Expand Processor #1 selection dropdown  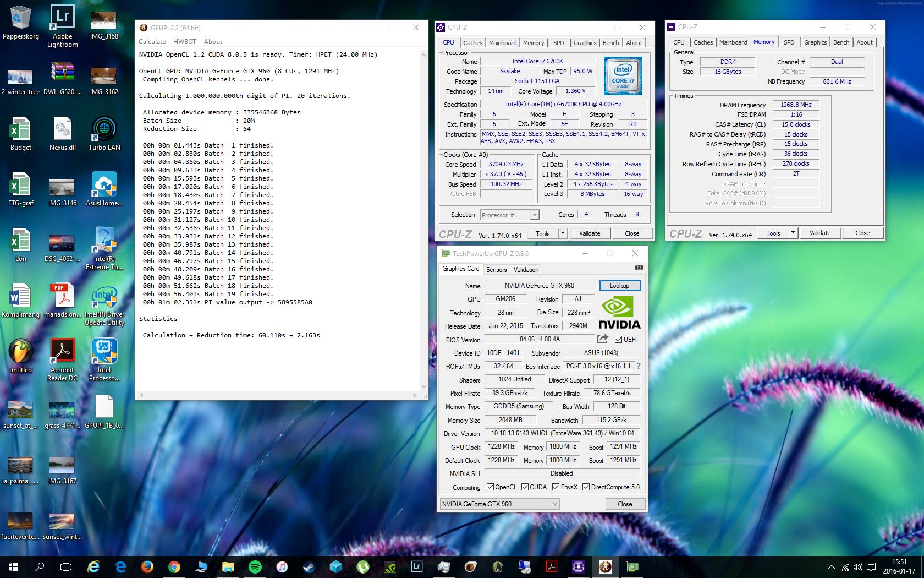535,215
